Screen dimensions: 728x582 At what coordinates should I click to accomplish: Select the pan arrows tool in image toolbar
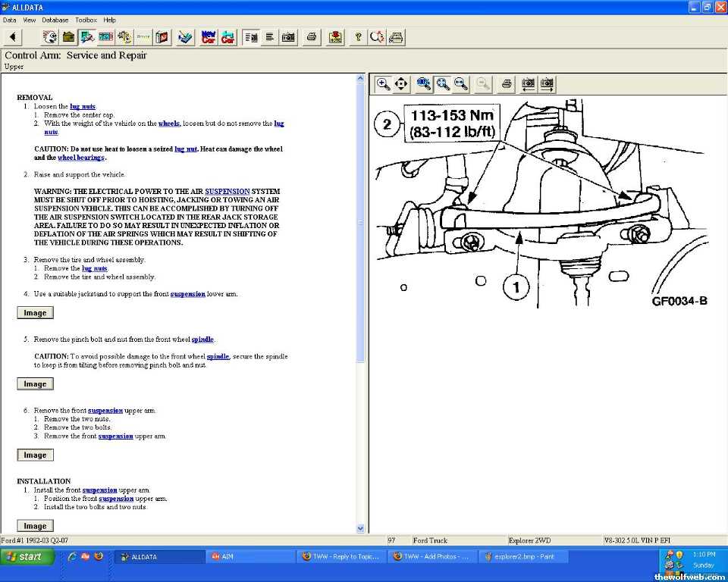401,83
